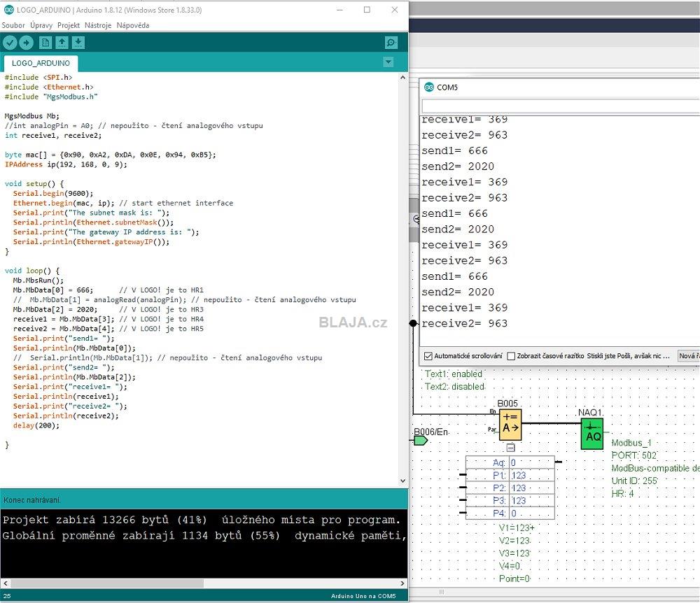The width and height of the screenshot is (700, 603).
Task: Click the Verify sketch checkmark icon
Action: [10, 43]
